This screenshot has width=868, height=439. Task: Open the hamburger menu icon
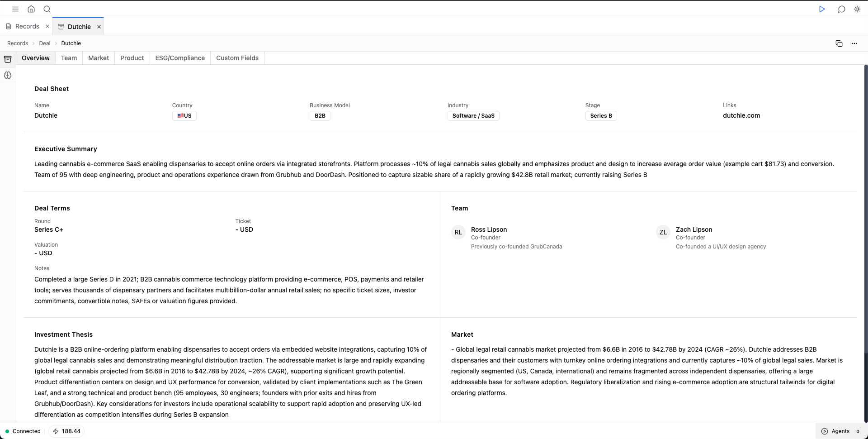click(x=15, y=9)
